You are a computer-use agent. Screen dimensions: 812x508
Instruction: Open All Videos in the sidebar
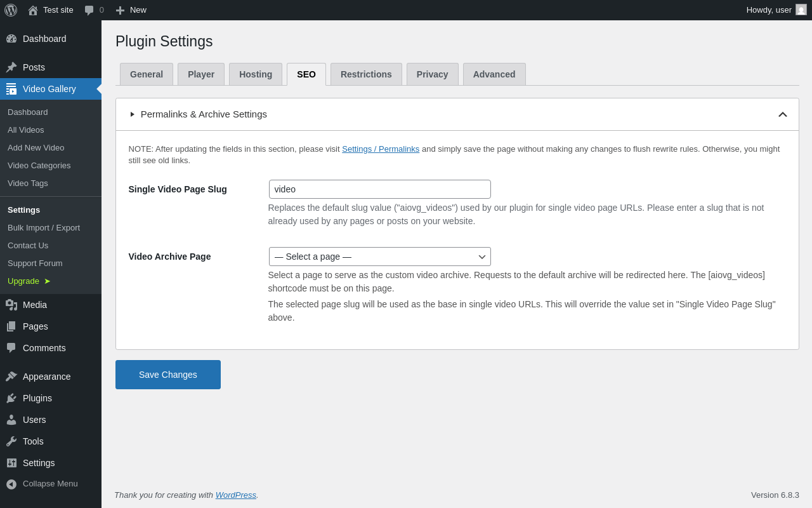tap(26, 130)
